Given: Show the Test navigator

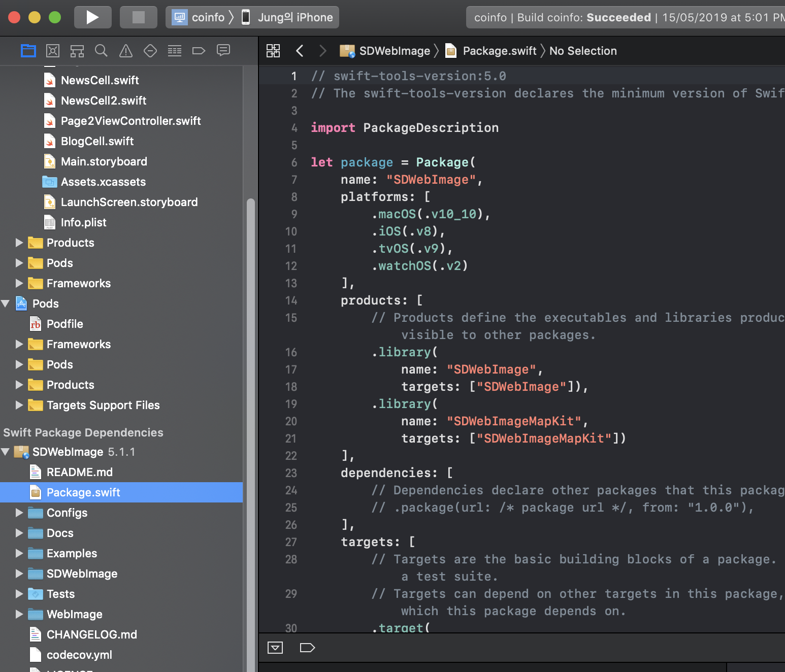Looking at the screenshot, I should pos(150,51).
